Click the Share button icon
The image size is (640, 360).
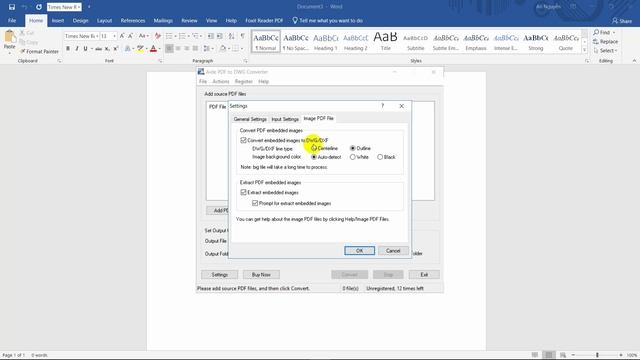[622, 20]
